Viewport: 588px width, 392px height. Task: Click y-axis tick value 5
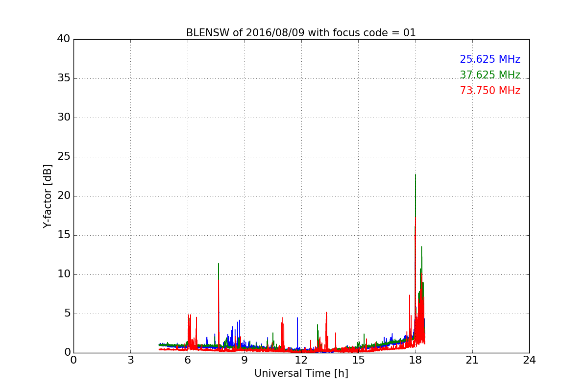[x=67, y=314]
